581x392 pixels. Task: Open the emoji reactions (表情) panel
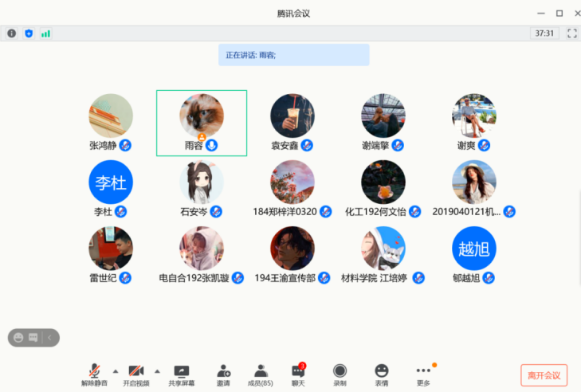[x=382, y=374]
